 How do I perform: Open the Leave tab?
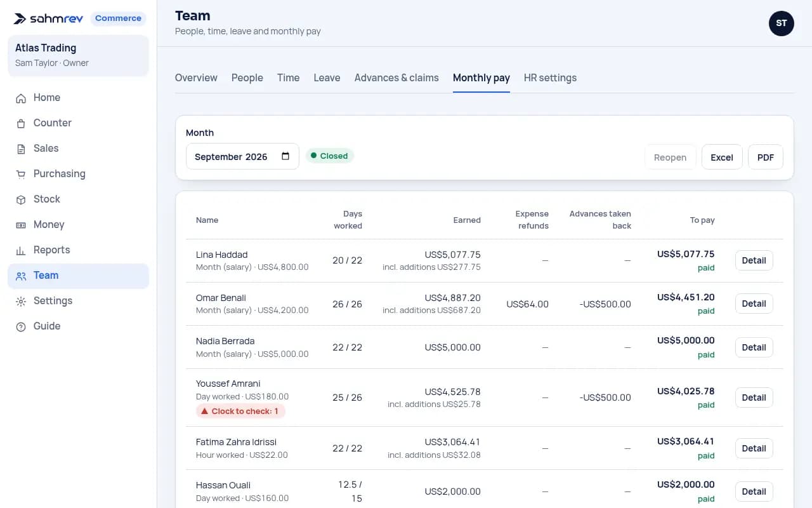tap(327, 78)
